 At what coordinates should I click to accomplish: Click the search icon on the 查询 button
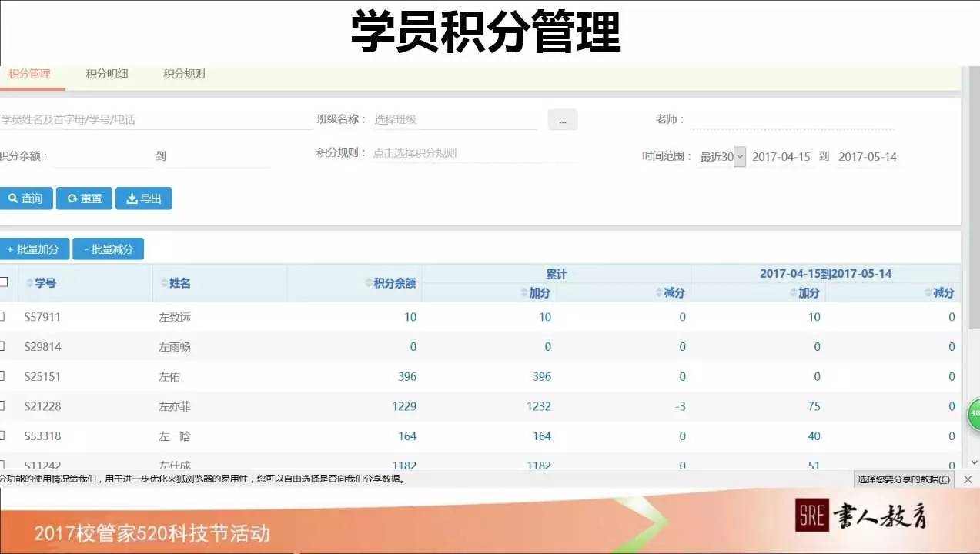pos(13,199)
